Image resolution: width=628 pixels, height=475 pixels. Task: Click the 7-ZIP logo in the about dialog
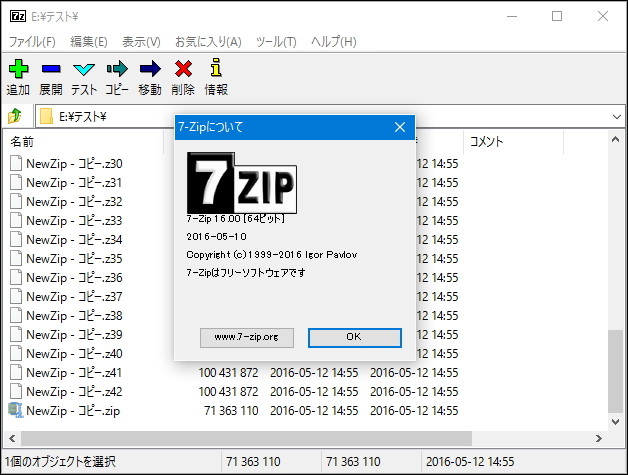pos(242,183)
